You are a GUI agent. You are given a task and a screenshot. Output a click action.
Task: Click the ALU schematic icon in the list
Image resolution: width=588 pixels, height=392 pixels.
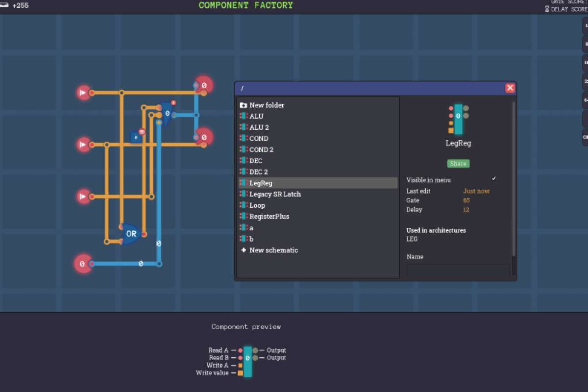pyautogui.click(x=244, y=116)
